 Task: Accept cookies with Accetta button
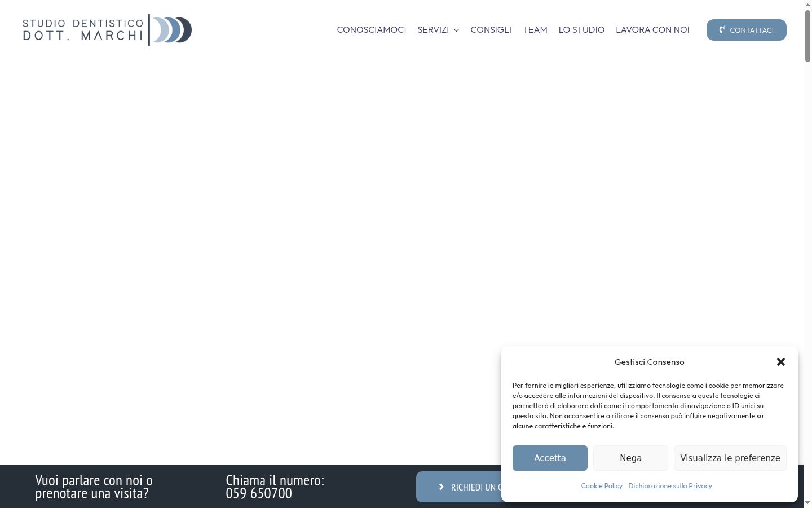point(550,458)
